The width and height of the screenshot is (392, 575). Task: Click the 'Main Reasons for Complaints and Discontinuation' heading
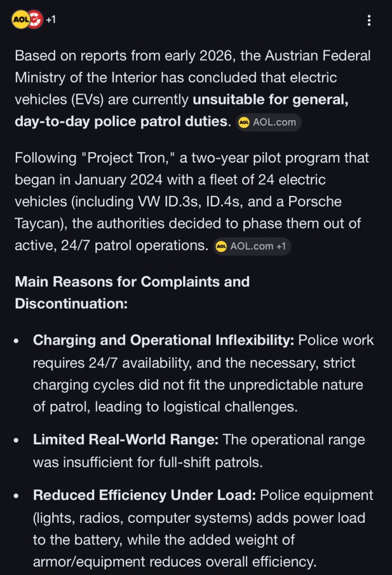coord(132,293)
